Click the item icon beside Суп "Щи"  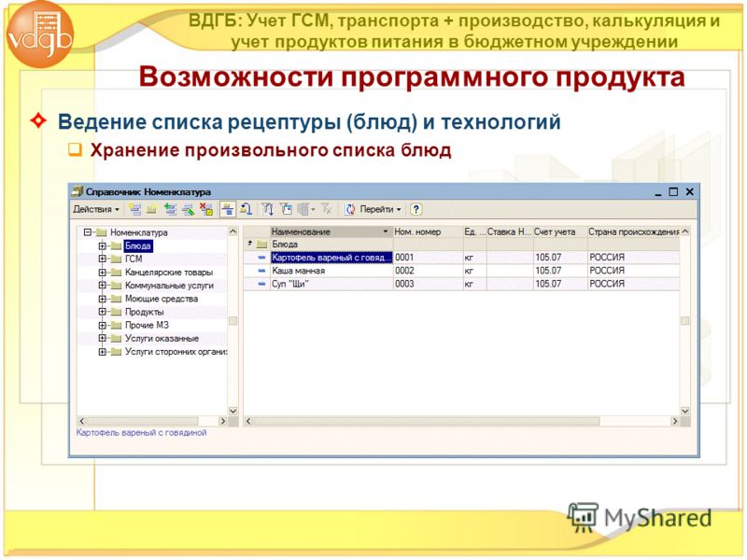[x=261, y=284]
